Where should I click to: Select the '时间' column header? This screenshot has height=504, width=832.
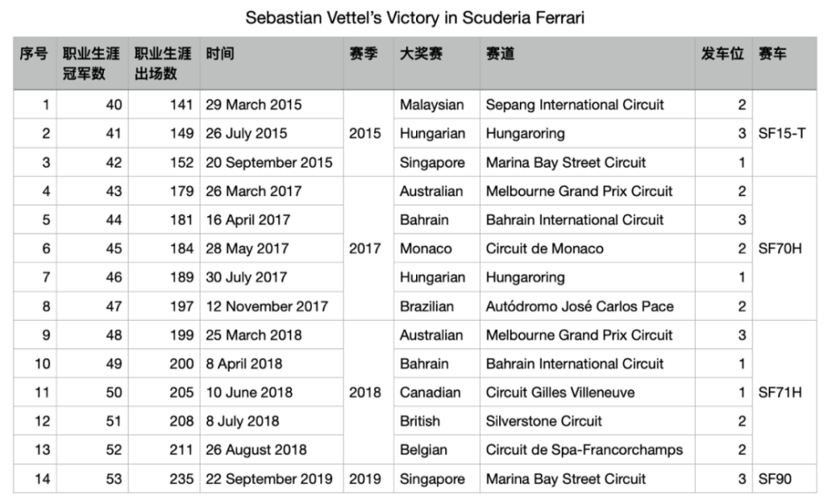[x=221, y=54]
